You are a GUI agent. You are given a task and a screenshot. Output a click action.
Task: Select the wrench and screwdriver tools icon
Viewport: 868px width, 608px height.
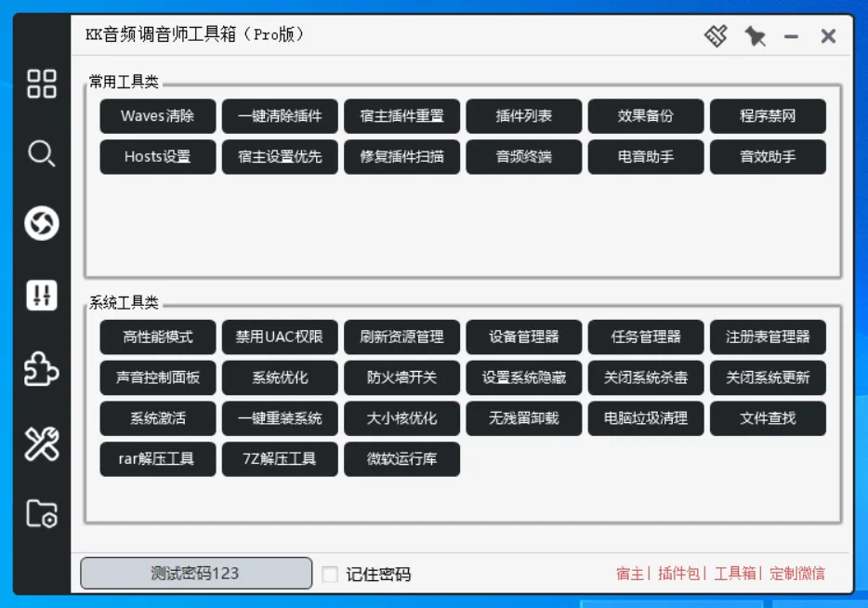point(42,443)
